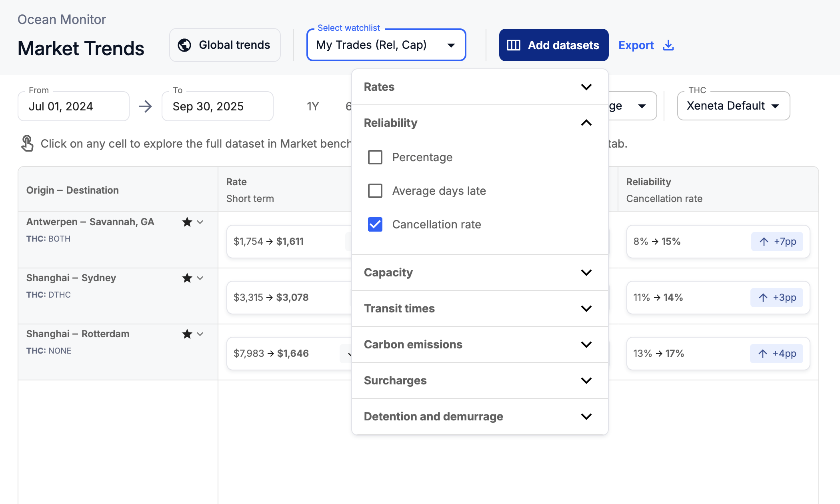Screen dimensions: 840x504
Task: Click the Export download icon
Action: point(668,45)
